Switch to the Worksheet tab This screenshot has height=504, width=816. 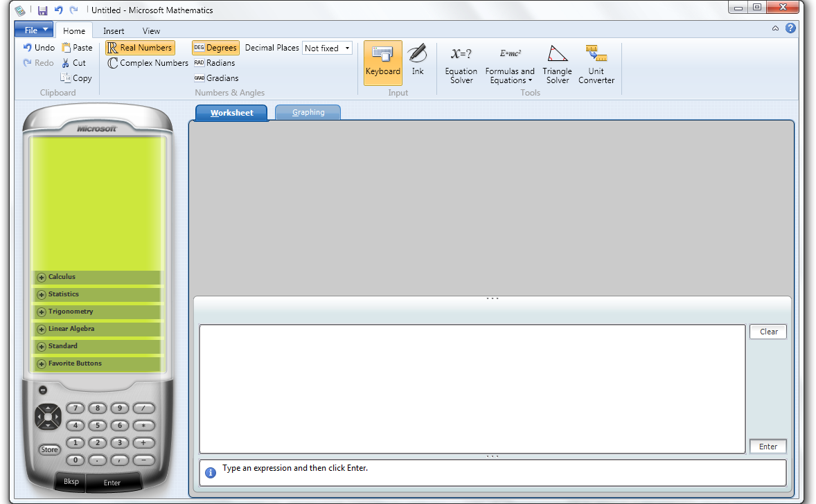point(231,113)
